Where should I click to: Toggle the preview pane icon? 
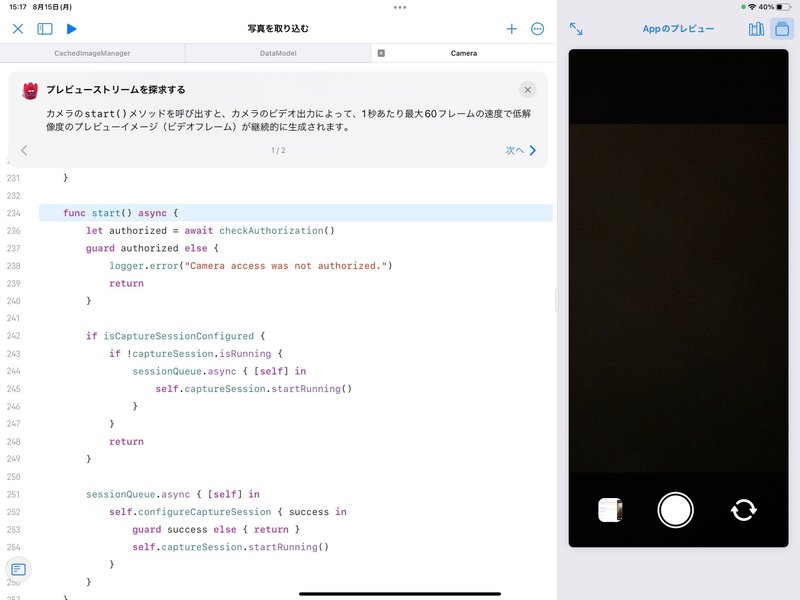(782, 29)
